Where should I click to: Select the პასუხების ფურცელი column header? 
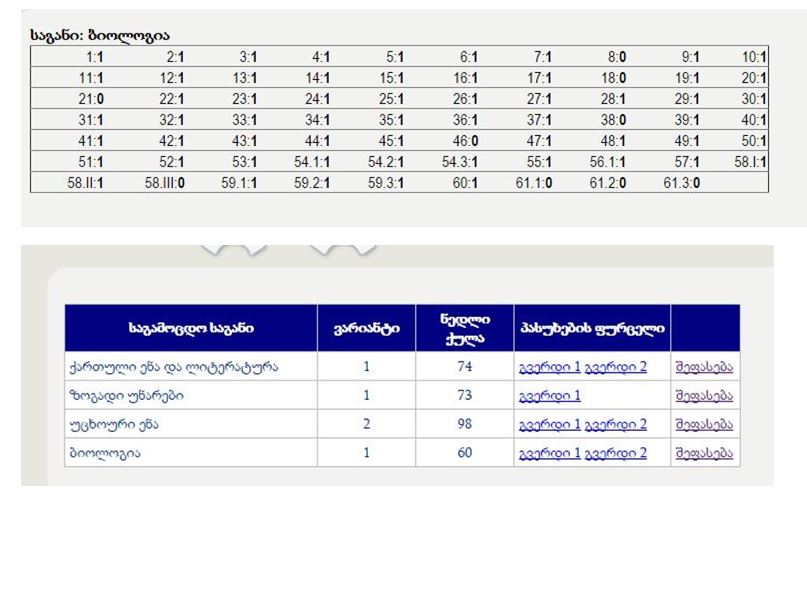(592, 328)
